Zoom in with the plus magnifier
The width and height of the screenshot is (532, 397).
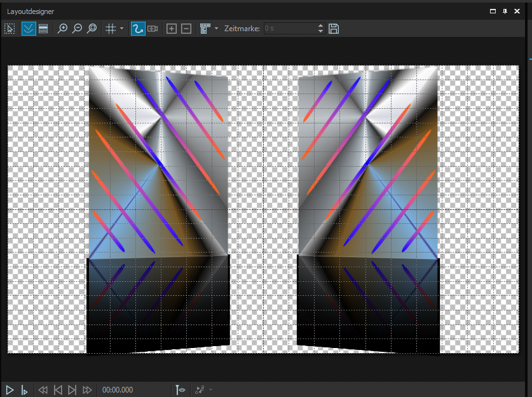coord(62,29)
